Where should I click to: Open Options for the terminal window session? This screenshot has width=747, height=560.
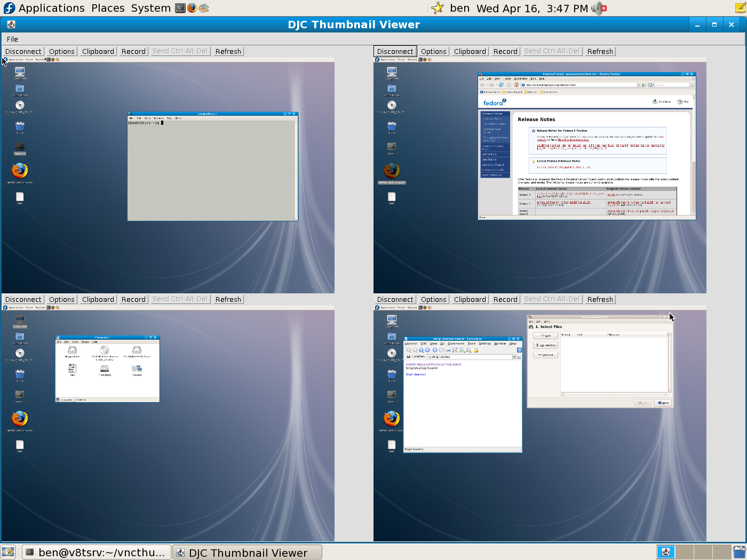pos(61,51)
